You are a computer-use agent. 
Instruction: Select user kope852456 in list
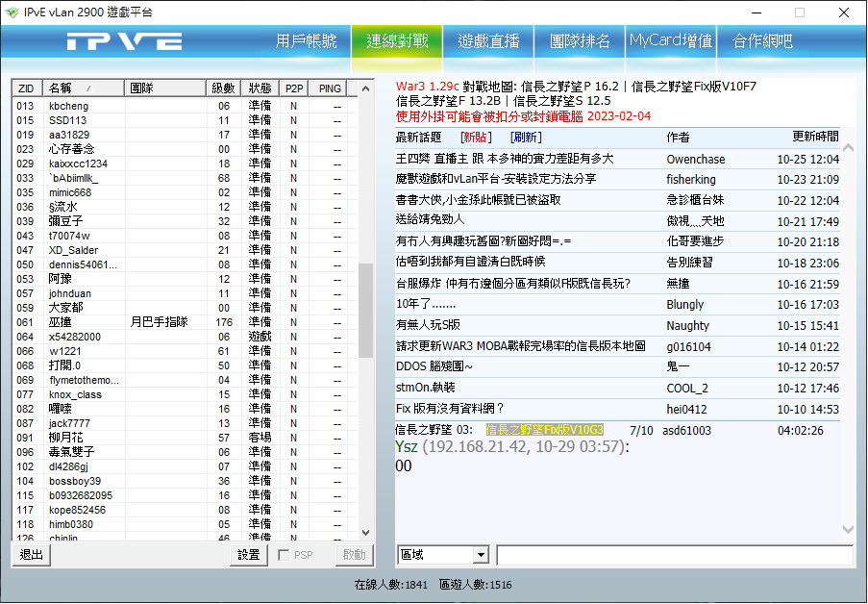click(x=77, y=510)
